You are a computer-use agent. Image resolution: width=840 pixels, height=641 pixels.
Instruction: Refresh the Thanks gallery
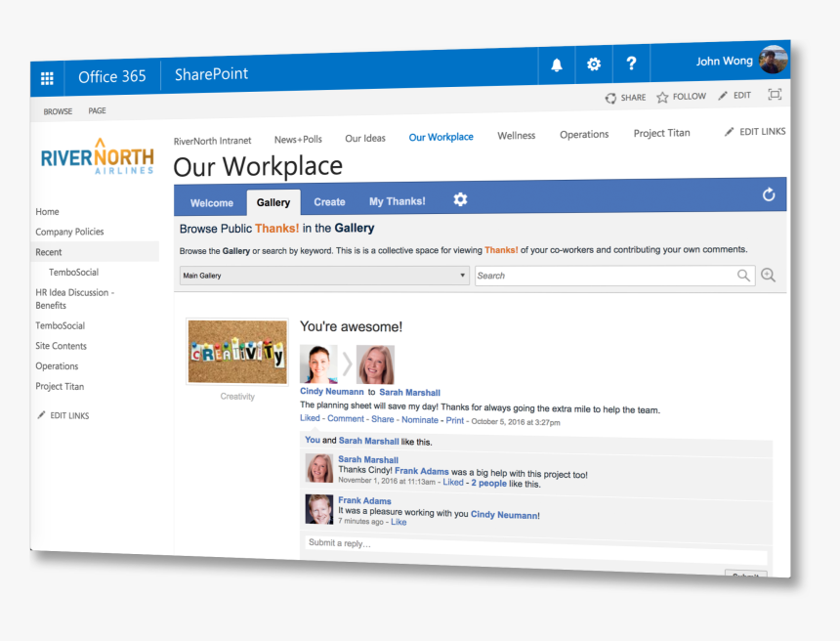pyautogui.click(x=769, y=194)
